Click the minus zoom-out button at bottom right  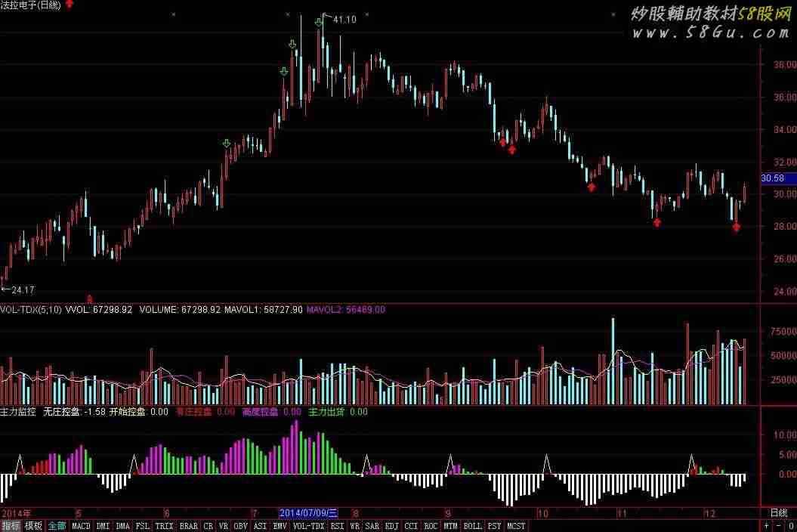point(779,526)
